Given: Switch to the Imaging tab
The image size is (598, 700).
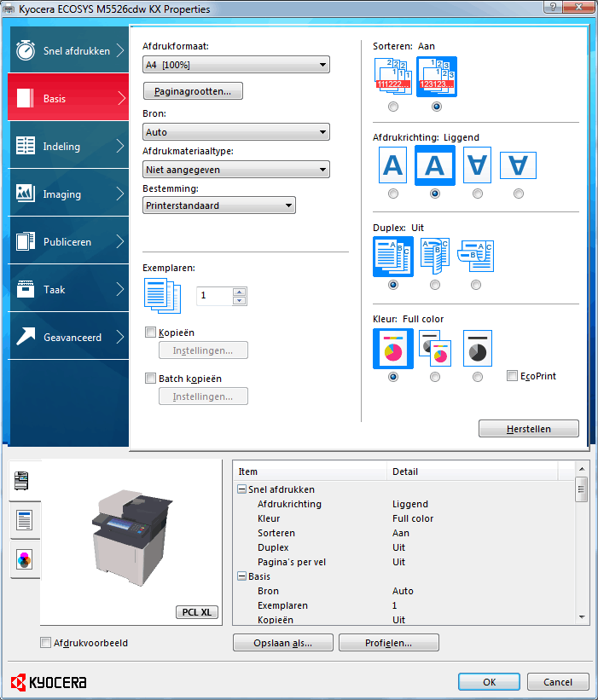Looking at the screenshot, I should (x=69, y=194).
